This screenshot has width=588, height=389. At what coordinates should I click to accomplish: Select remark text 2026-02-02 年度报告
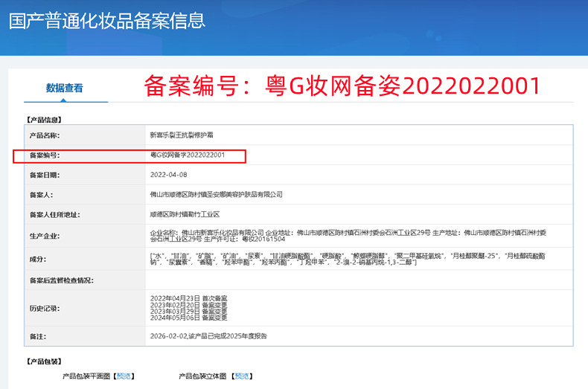[x=208, y=336]
